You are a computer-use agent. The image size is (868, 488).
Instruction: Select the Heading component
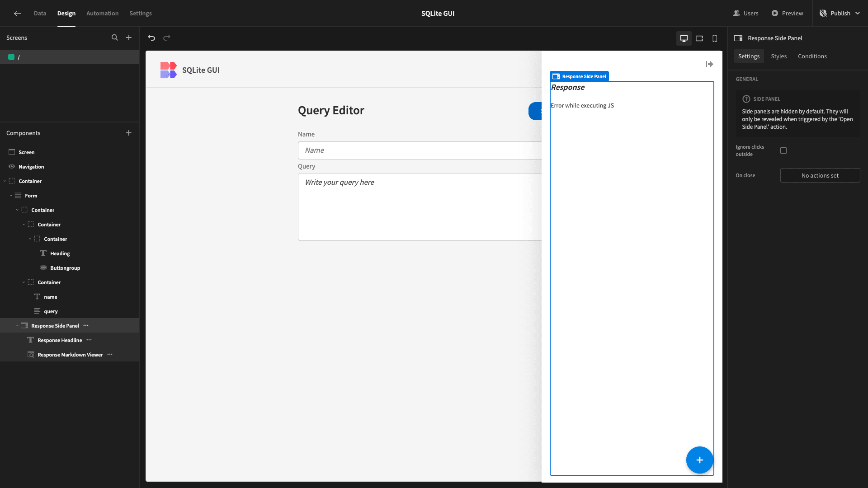60,253
